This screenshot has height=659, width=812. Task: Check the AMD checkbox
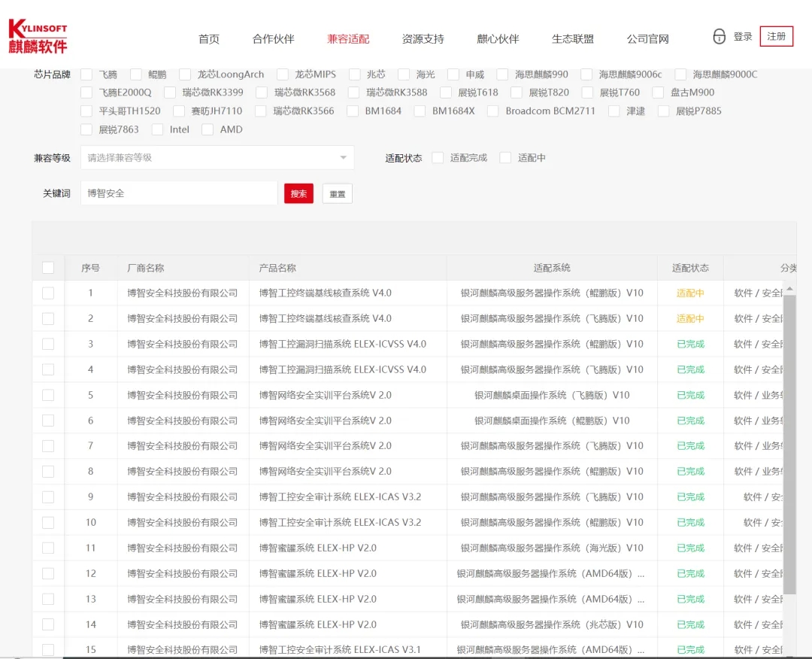tap(208, 129)
